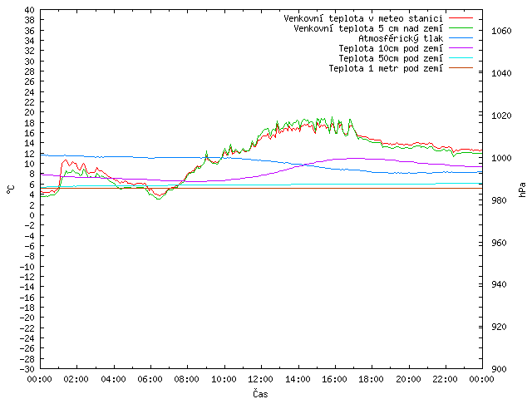The height and width of the screenshot is (399, 532).
Task: Click the left axis value '0'
Action: (32, 215)
